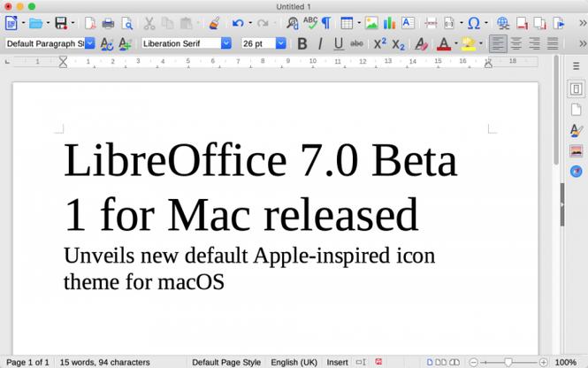Toggle superscript formatting

380,43
